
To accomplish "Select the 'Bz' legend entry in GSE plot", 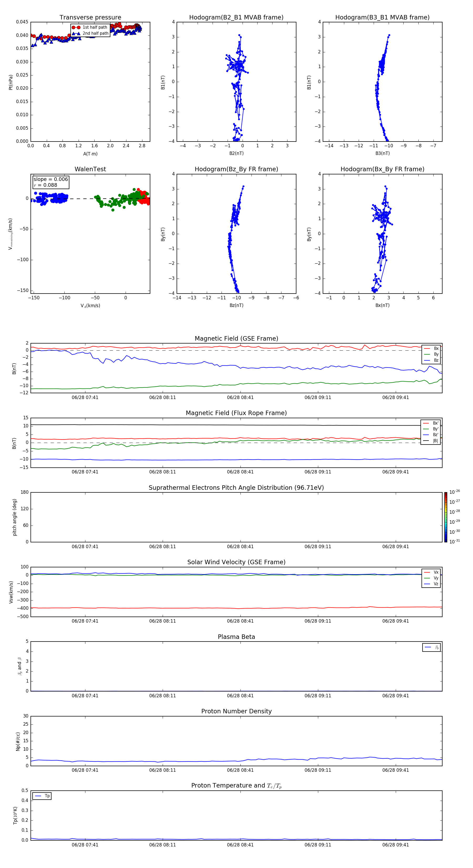I will pos(431,361).
